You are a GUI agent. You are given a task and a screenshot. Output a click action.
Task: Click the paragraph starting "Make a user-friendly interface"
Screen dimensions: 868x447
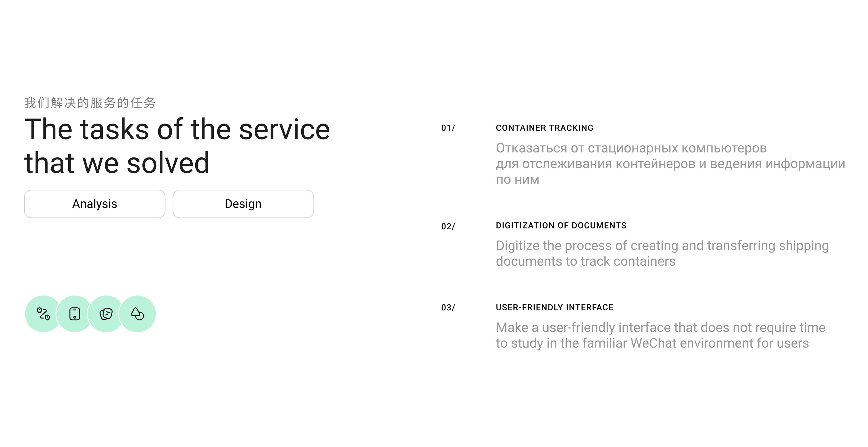click(660, 335)
